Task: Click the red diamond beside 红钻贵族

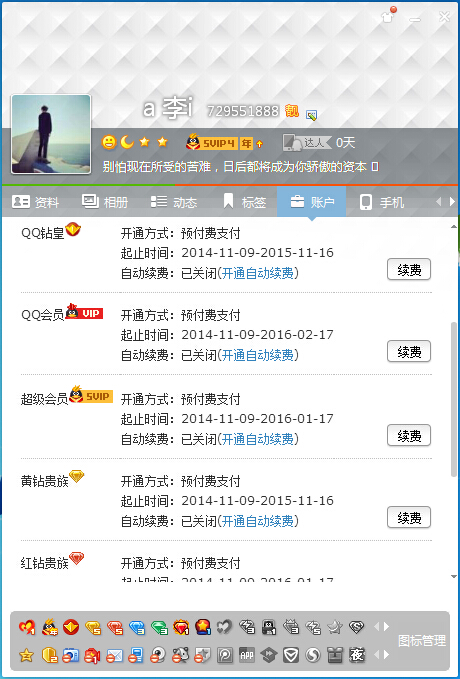Action: click(77, 559)
